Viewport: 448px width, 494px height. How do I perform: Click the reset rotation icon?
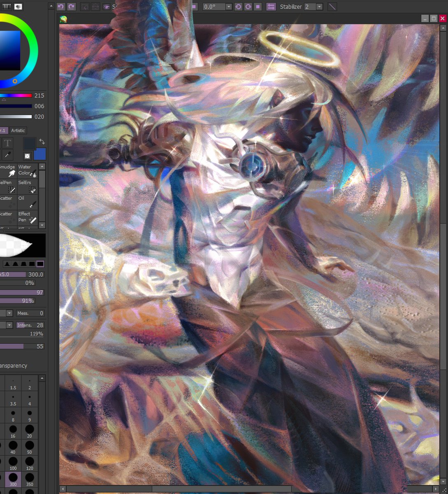pyautogui.click(x=258, y=7)
